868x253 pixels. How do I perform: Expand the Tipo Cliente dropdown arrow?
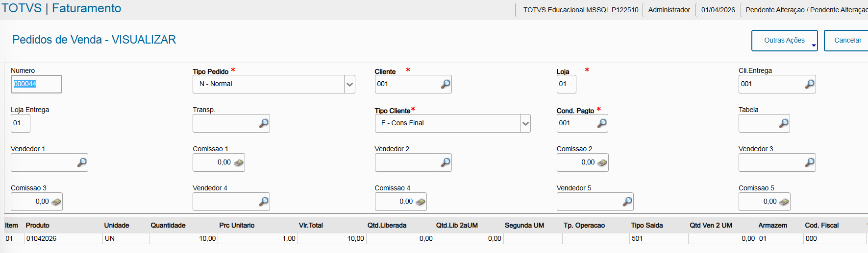[525, 123]
